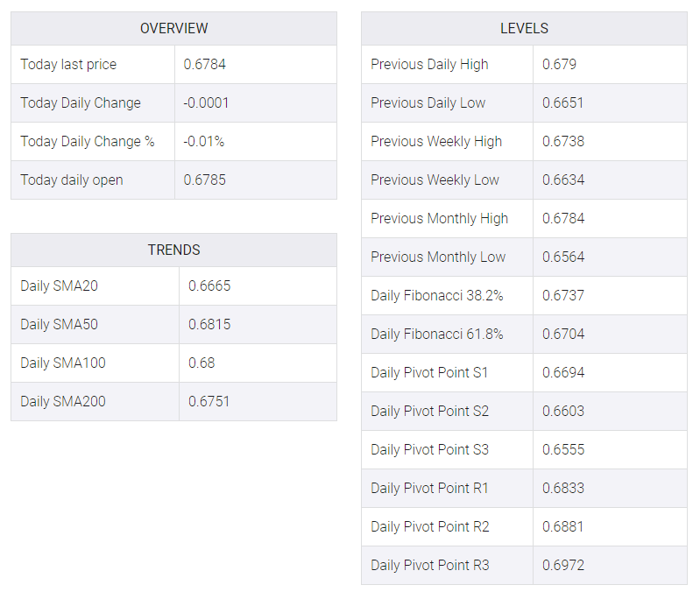Select Daily Pivot Point S3 value 0.6555
The height and width of the screenshot is (592, 700).
(563, 449)
